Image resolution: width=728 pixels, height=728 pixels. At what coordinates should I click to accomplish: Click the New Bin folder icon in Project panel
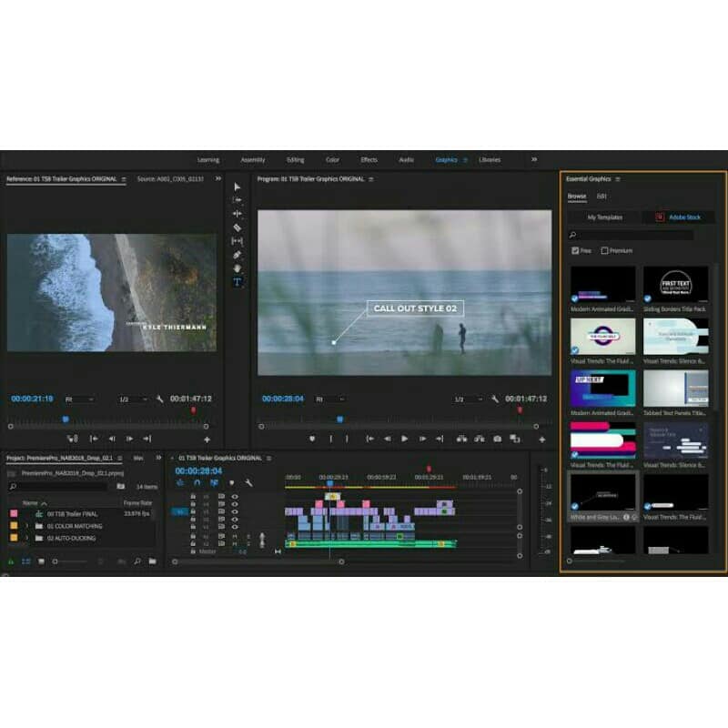point(152,561)
